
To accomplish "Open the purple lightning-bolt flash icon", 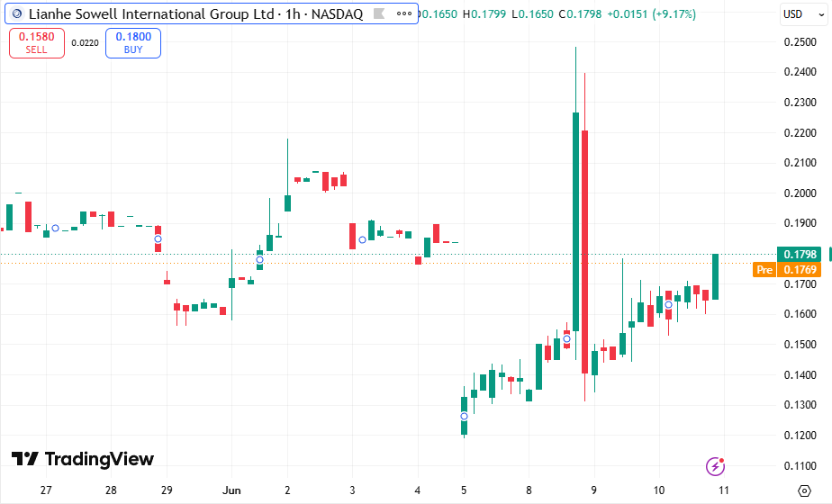I will tap(715, 466).
